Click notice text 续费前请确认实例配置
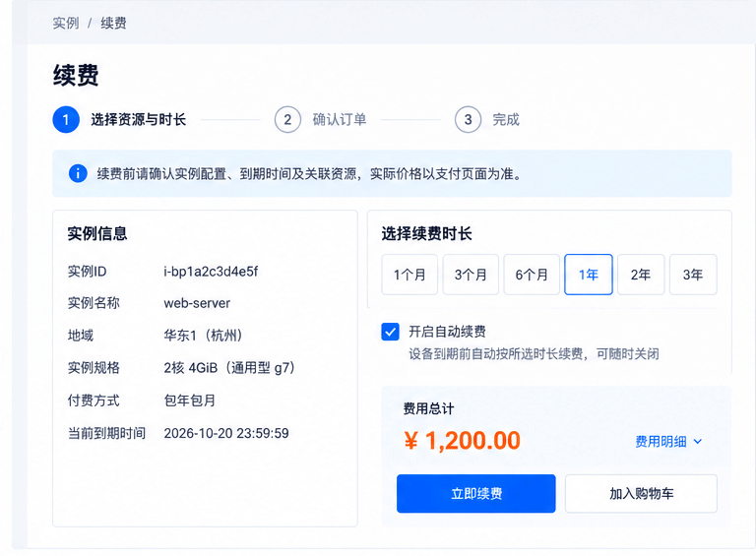This screenshot has width=756, height=556. pos(161,173)
